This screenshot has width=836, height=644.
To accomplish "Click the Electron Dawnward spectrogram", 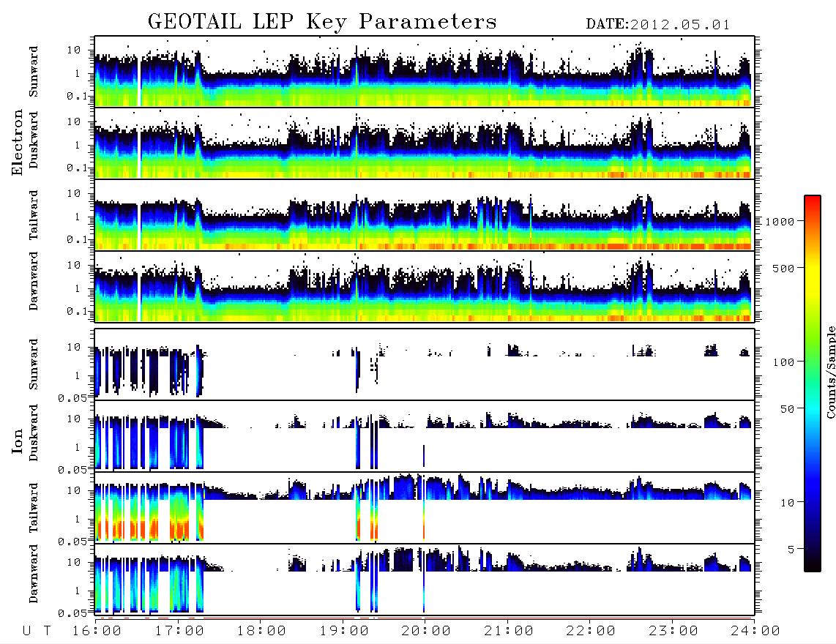I will point(425,287).
